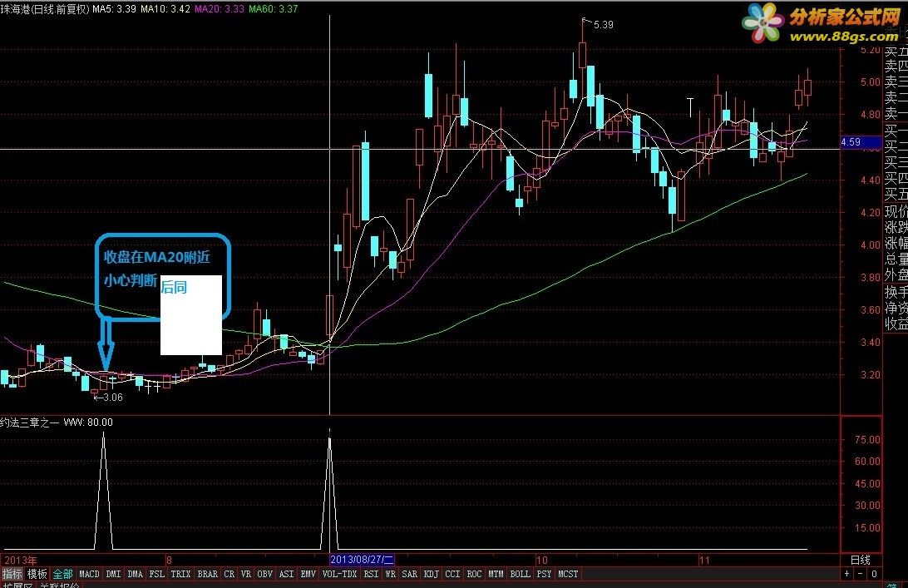The image size is (908, 588).
Task: Click the 3.06 low price marker
Action: tap(113, 398)
